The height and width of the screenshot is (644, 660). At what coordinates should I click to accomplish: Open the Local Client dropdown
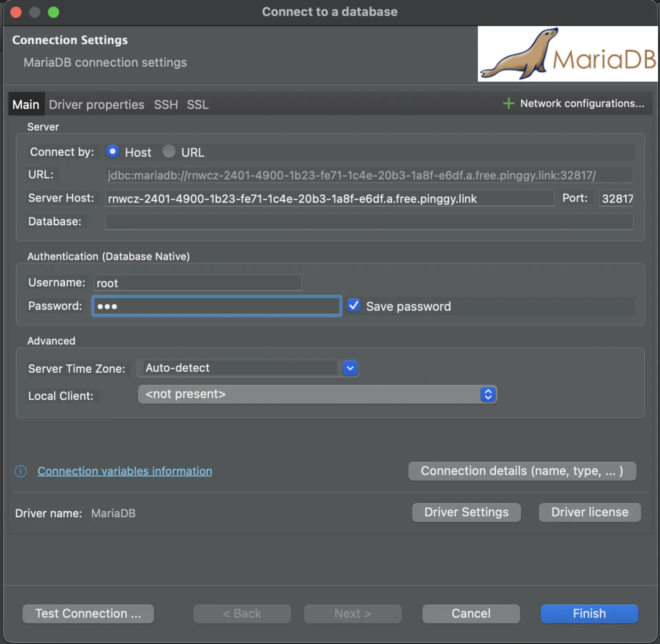(x=317, y=394)
